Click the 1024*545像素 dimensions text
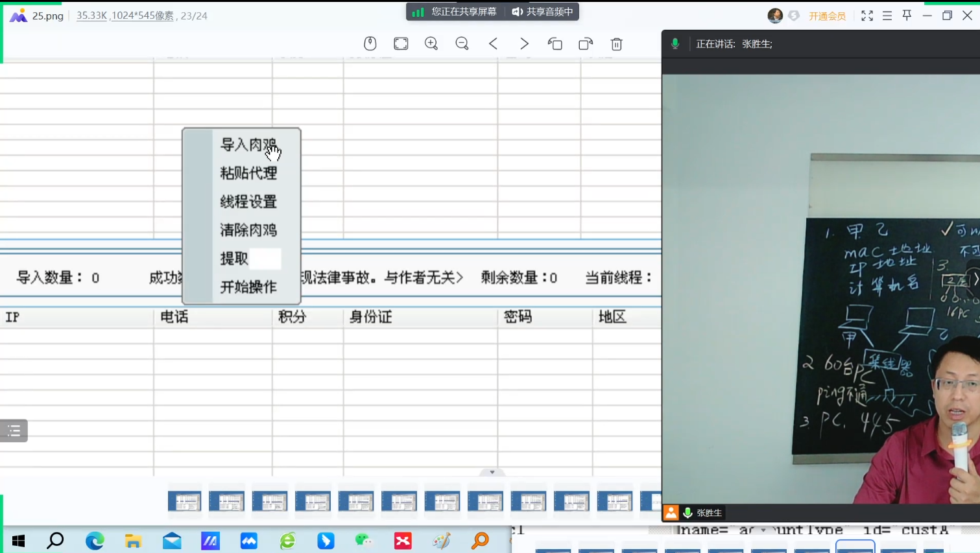The width and height of the screenshot is (980, 553). click(143, 16)
